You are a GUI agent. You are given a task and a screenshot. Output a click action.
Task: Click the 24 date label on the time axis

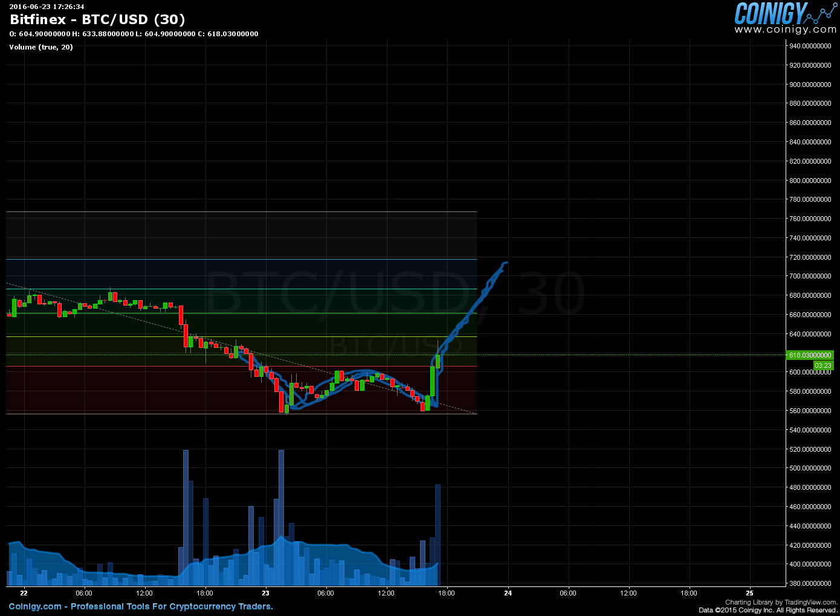(x=508, y=593)
